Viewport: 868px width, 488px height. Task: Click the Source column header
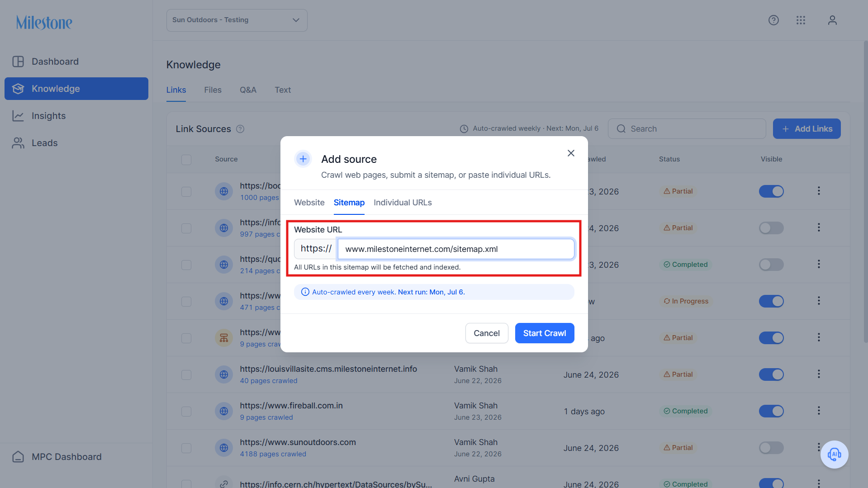tap(226, 159)
